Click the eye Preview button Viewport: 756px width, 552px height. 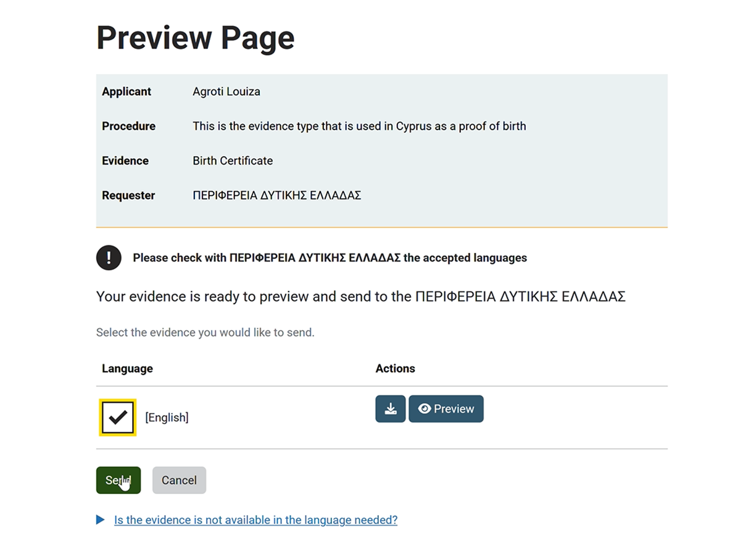pyautogui.click(x=446, y=409)
